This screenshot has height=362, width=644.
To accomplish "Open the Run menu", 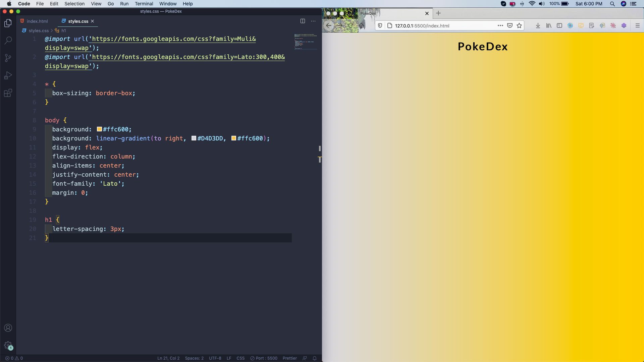I will (x=124, y=4).
